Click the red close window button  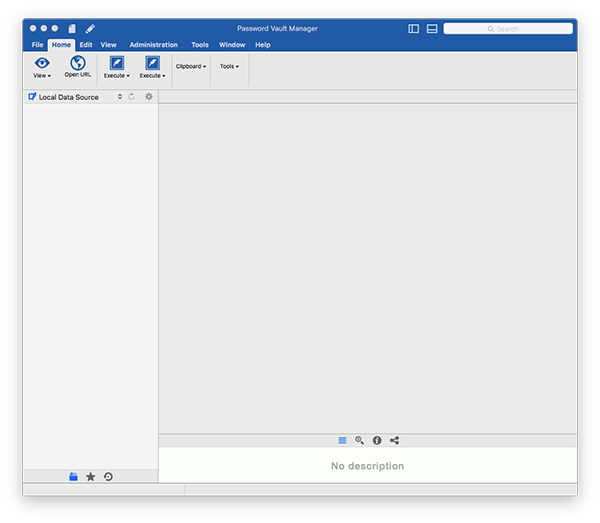pyautogui.click(x=33, y=28)
